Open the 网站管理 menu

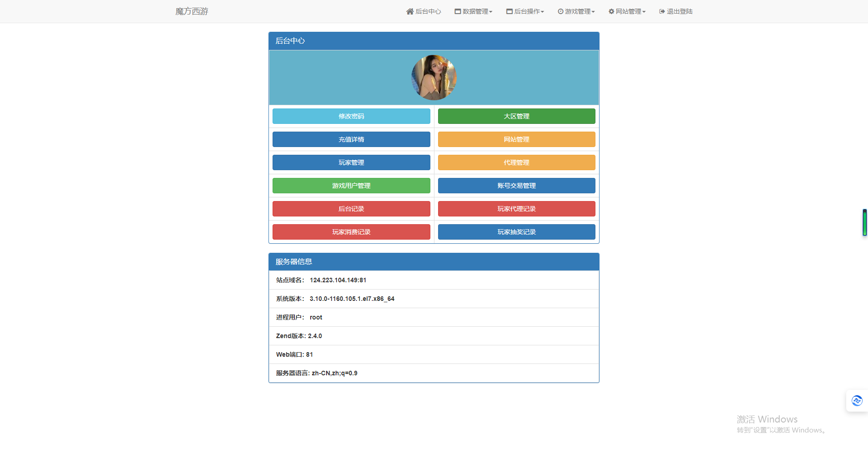click(627, 11)
